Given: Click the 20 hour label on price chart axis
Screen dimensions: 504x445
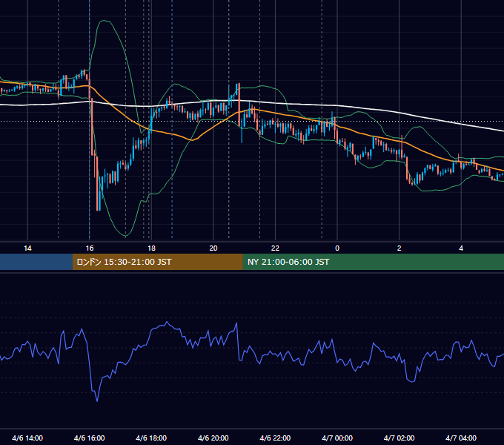Looking at the screenshot, I should pos(213,248).
